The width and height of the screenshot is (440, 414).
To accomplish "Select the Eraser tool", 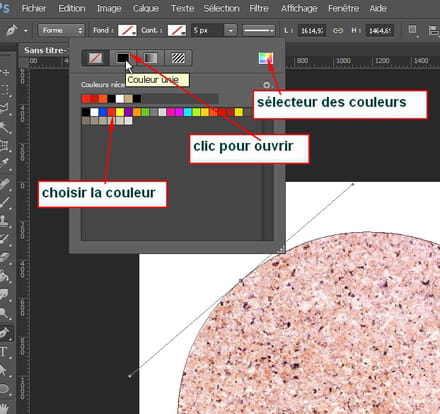I will click(5, 257).
